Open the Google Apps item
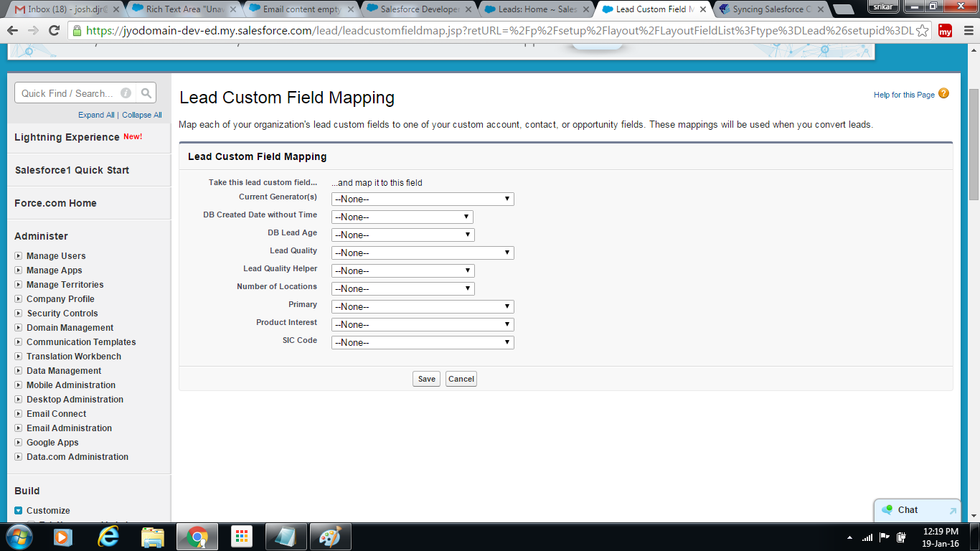Image resolution: width=980 pixels, height=551 pixels. point(52,443)
